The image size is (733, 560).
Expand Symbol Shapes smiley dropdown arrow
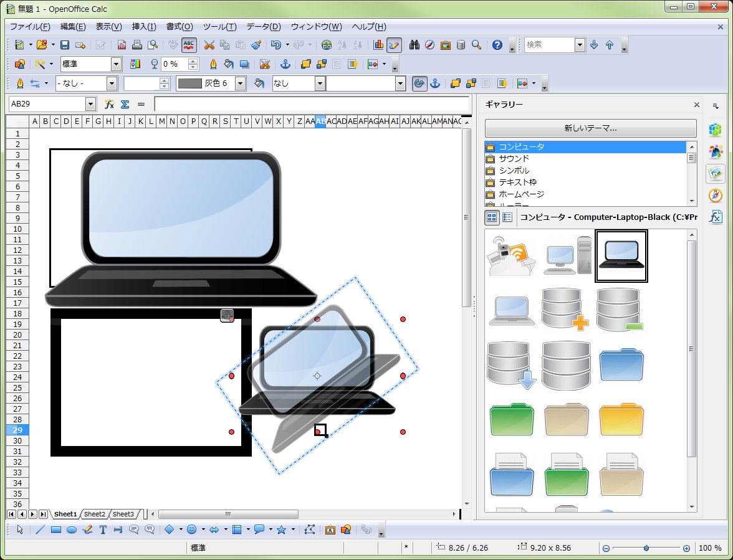203,529
